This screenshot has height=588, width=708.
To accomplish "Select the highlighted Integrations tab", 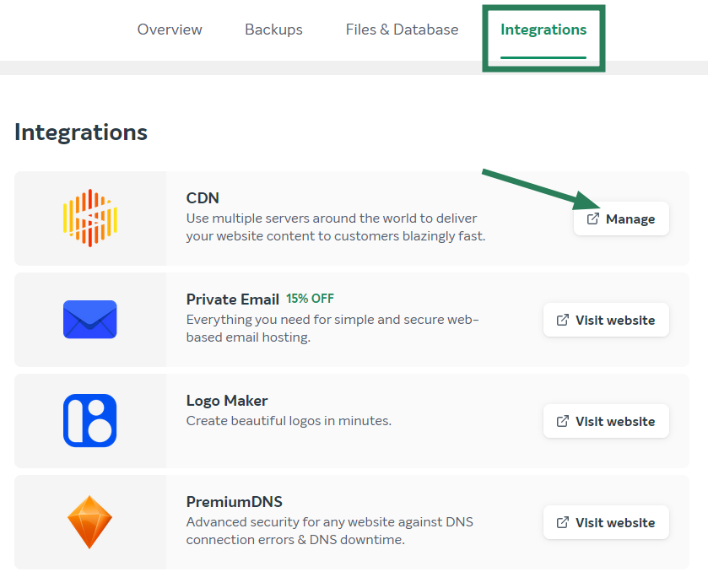I will coord(543,29).
